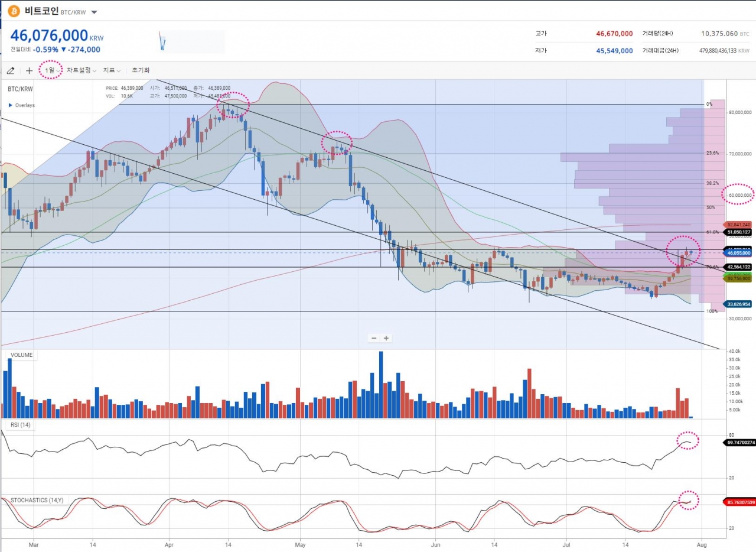Click the 42,564,122 black price tag

click(739, 267)
